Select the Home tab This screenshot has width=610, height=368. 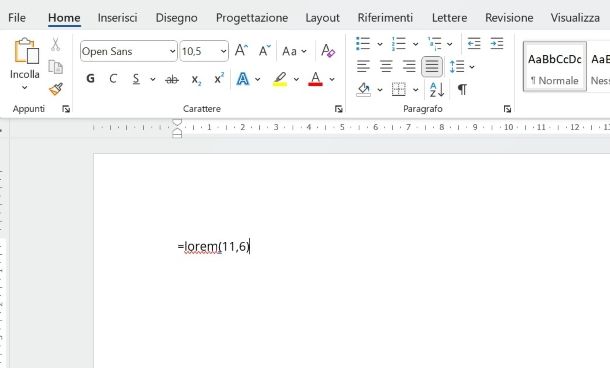click(x=64, y=18)
